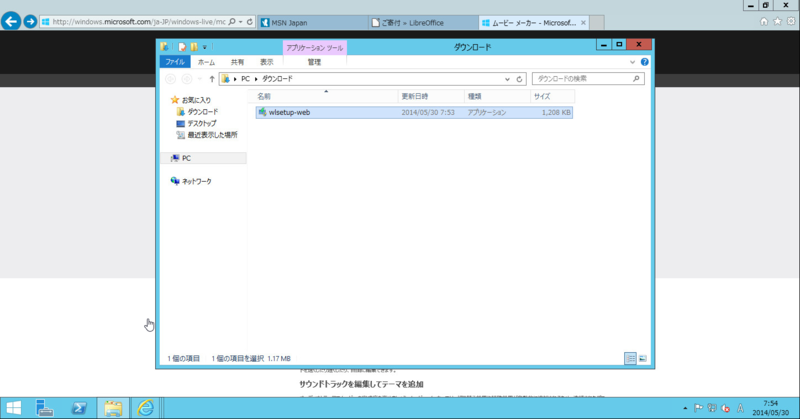The width and height of the screenshot is (800, 419).
Task: Click the IE home icon
Action: (x=764, y=21)
